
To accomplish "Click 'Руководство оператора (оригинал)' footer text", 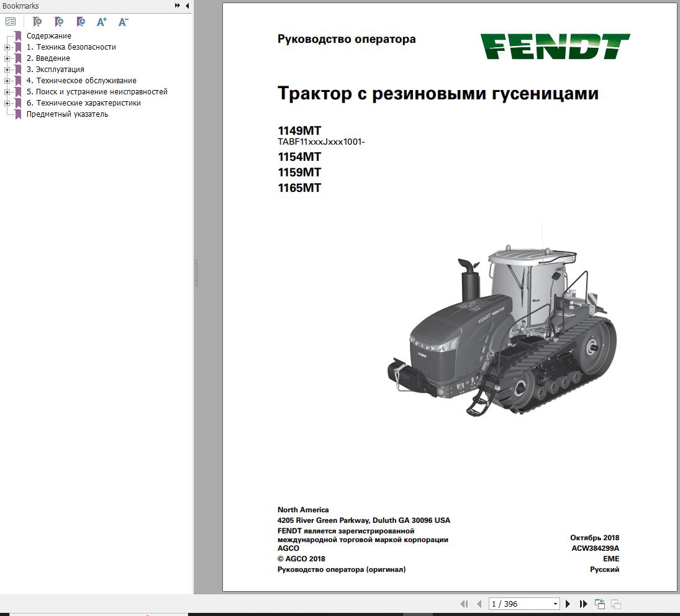I will (x=342, y=569).
